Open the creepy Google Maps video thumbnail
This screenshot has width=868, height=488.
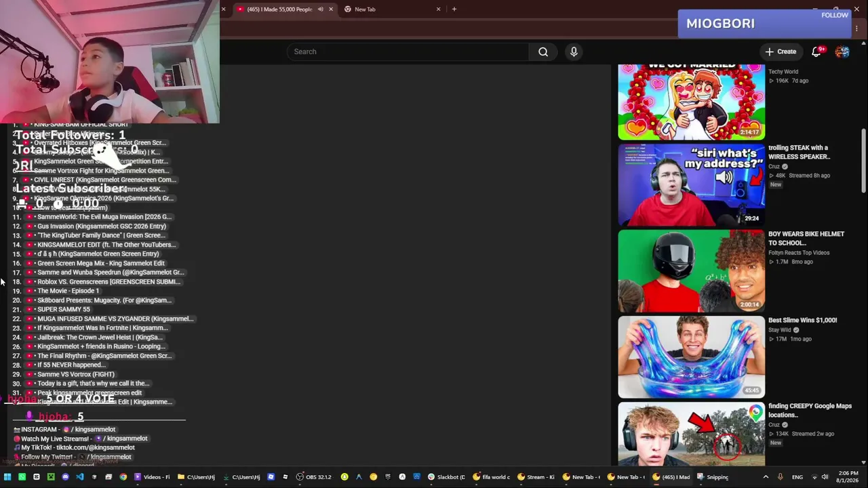click(x=691, y=434)
